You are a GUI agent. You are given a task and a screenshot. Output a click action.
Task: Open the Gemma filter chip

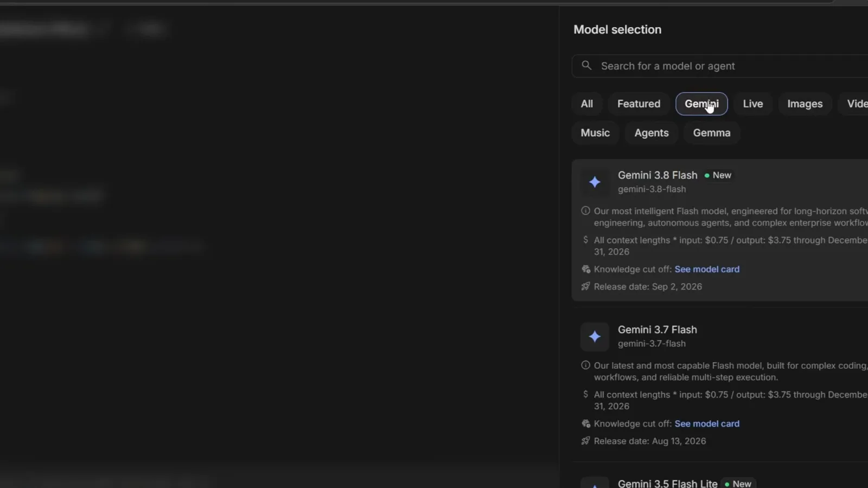(712, 133)
